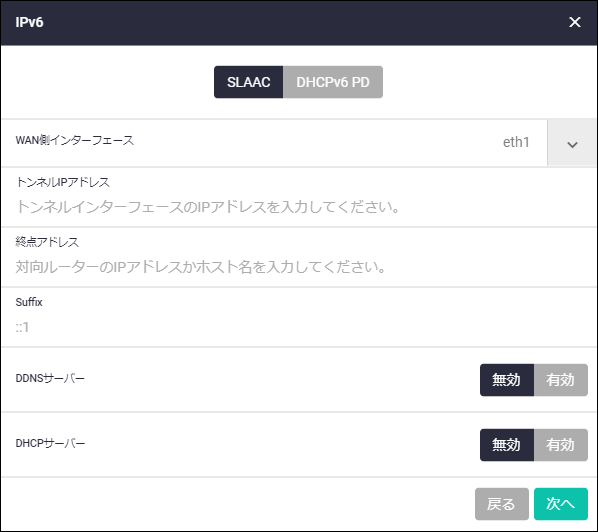Close the IPv6 dialog with the X icon

click(x=574, y=22)
